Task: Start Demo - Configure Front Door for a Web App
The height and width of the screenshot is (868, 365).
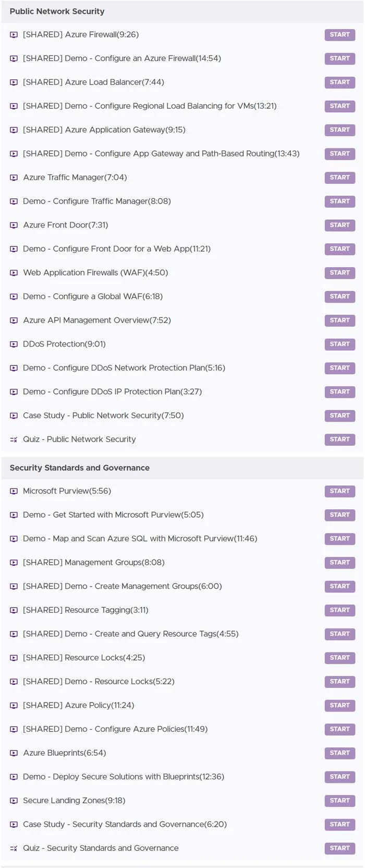Action: [x=339, y=249]
